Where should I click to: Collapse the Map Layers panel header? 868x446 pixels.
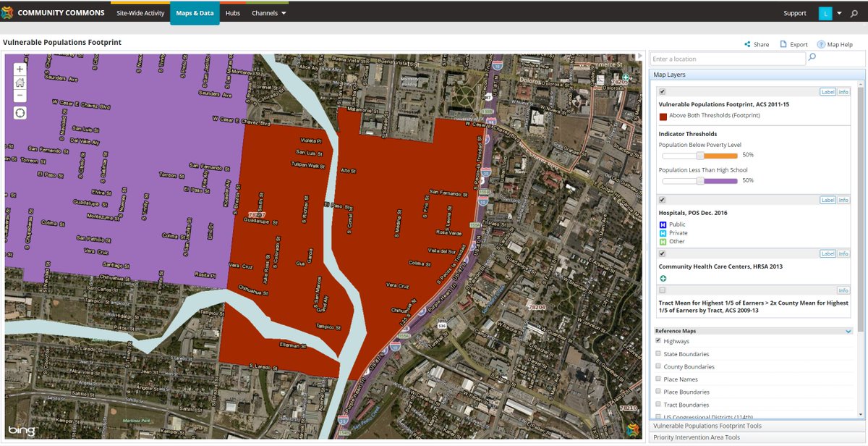pyautogui.click(x=757, y=75)
